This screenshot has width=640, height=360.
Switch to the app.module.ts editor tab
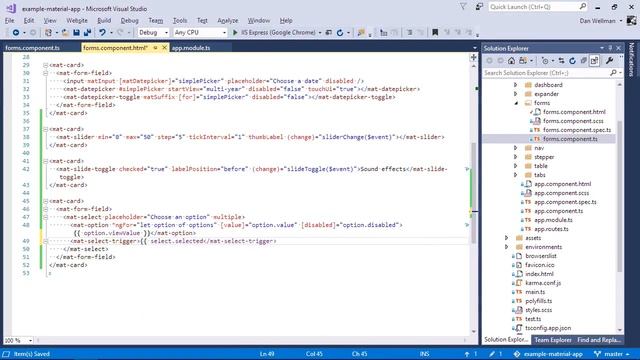point(191,48)
